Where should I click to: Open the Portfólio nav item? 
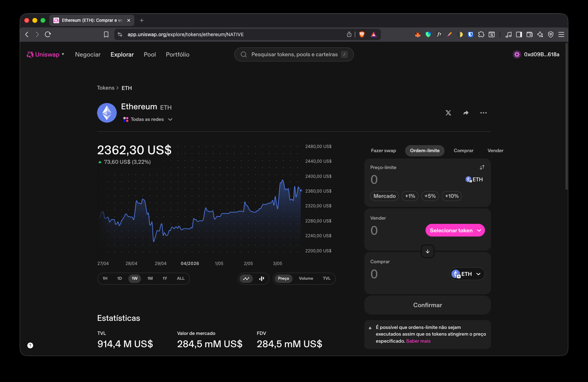coord(178,54)
